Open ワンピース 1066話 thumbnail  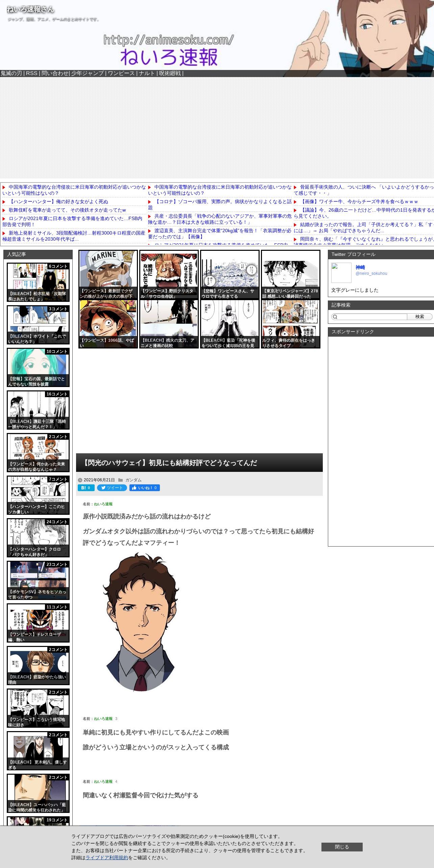108,324
